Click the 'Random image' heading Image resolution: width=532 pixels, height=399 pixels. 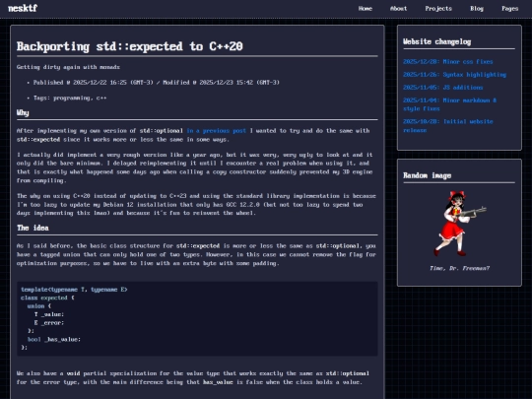(428, 175)
